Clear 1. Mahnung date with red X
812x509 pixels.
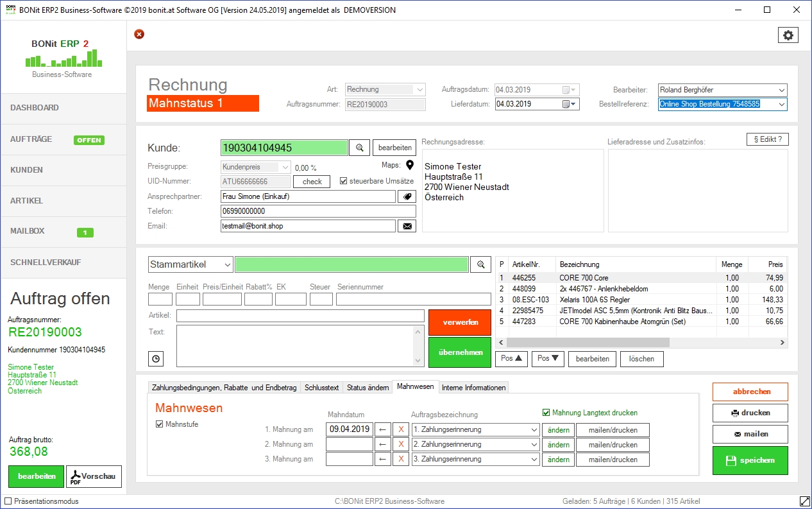coord(401,429)
